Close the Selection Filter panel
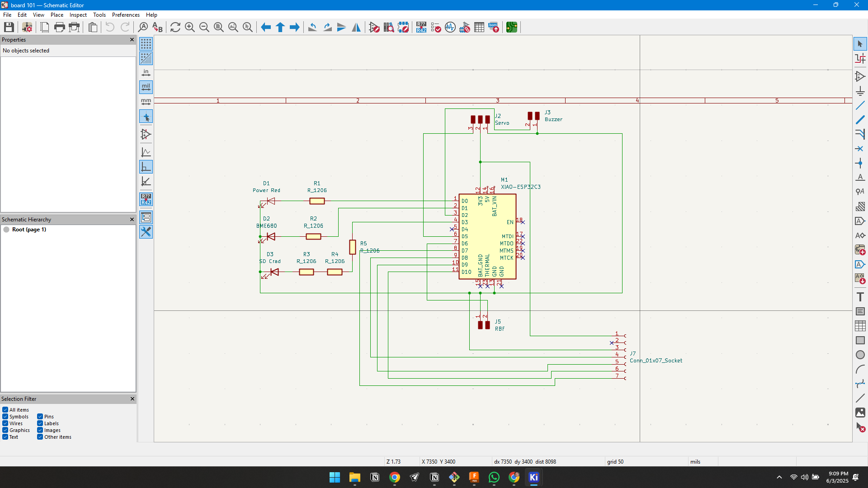Viewport: 868px width, 488px height. tap(132, 399)
